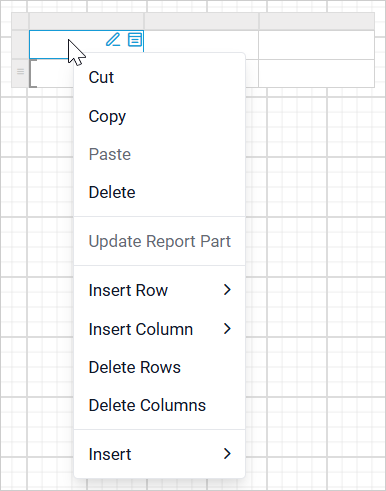Image resolution: width=386 pixels, height=491 pixels.
Task: Select the second column header of table
Action: tap(201, 21)
